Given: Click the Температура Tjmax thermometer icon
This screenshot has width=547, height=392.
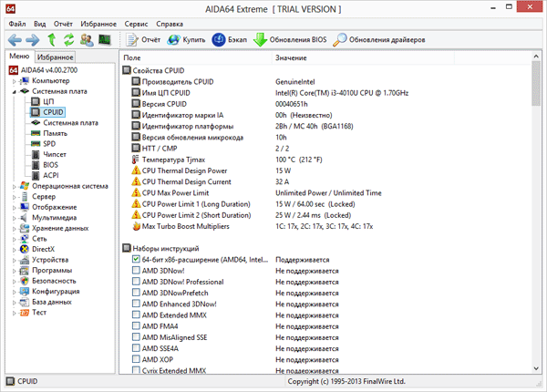Looking at the screenshot, I should point(135,160).
